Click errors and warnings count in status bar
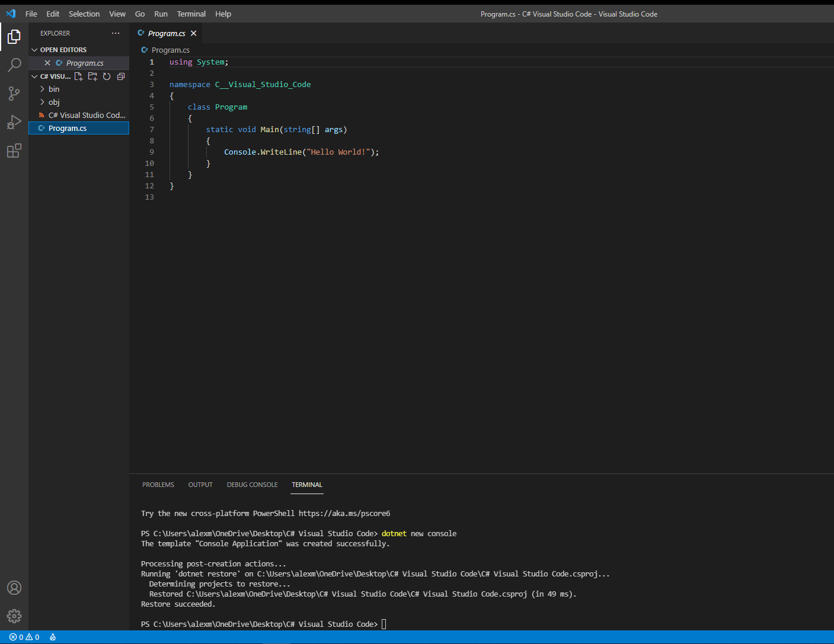The width and height of the screenshot is (834, 644). (x=24, y=637)
